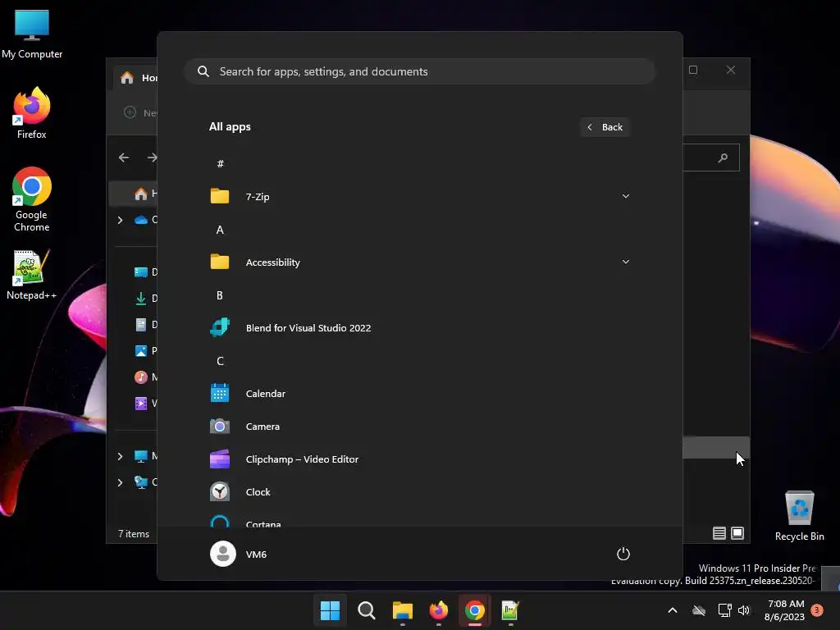
Task: Open the Accessibility folder icon
Action: pos(220,262)
